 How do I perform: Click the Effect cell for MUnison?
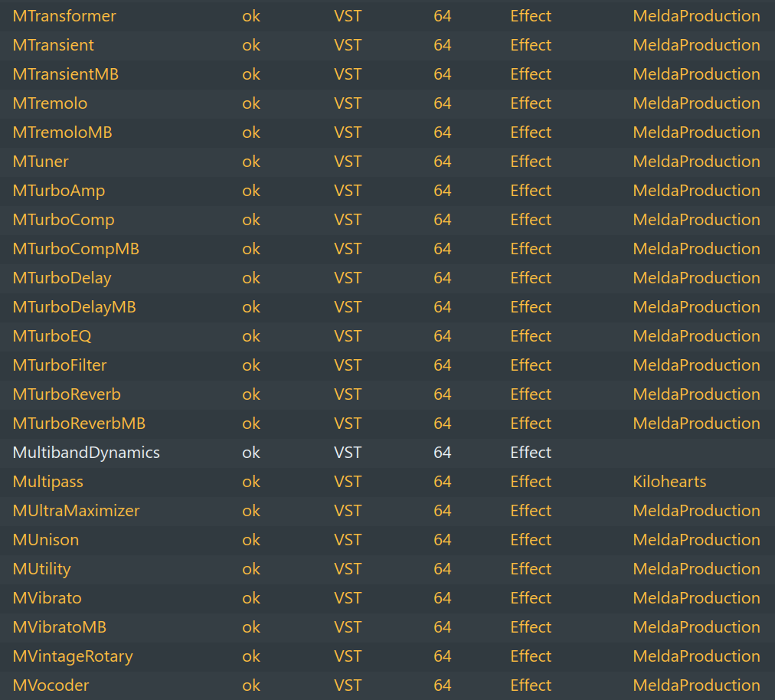click(x=531, y=541)
